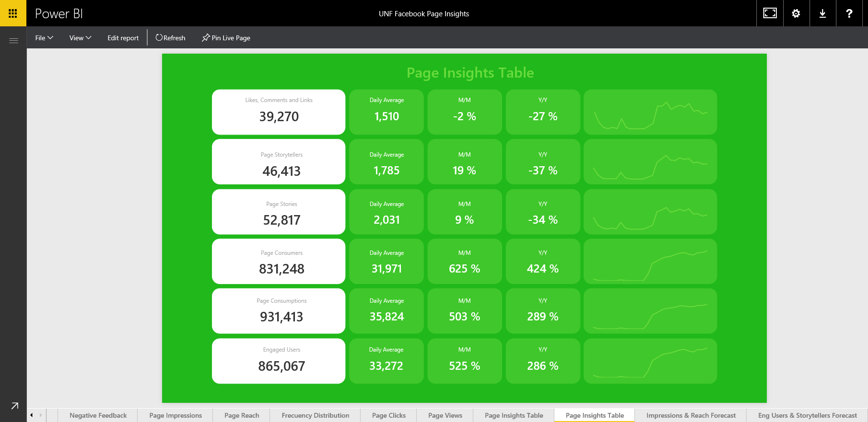The height and width of the screenshot is (422, 868).
Task: Click the download icon in header
Action: click(822, 13)
